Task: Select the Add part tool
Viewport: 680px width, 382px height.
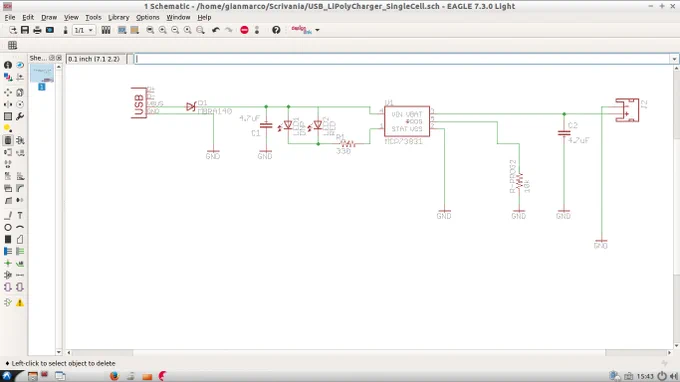Action: 20,140
